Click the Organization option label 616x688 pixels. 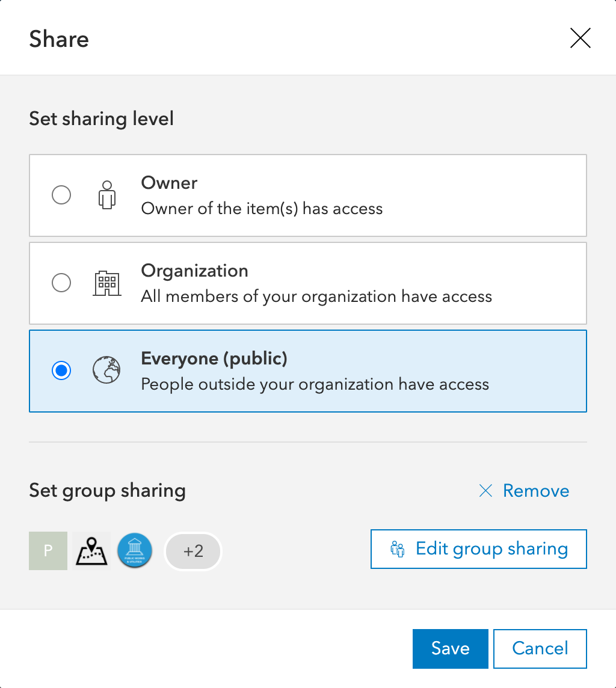click(x=194, y=271)
